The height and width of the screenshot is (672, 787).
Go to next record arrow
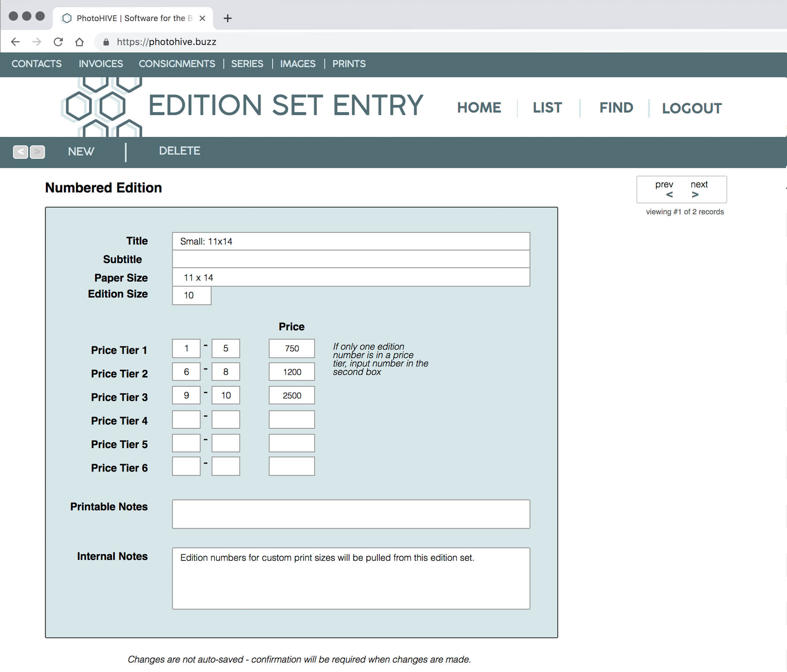(695, 195)
